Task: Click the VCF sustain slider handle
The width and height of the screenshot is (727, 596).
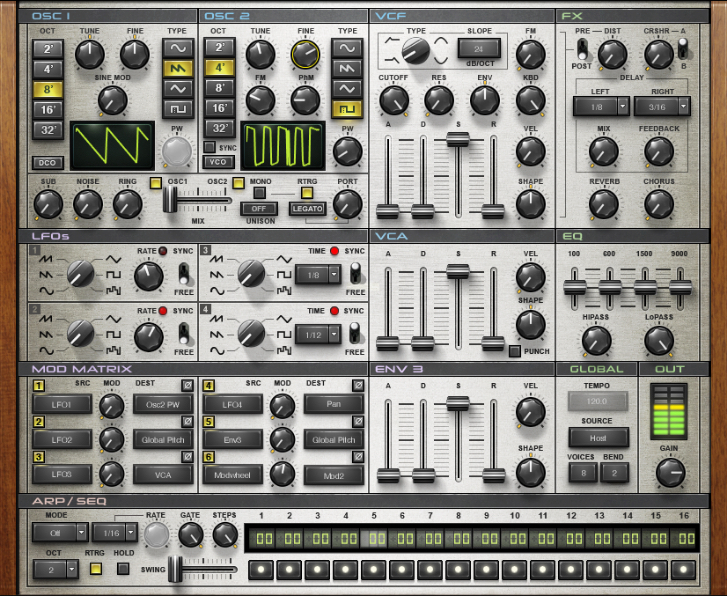Action: pos(458,139)
